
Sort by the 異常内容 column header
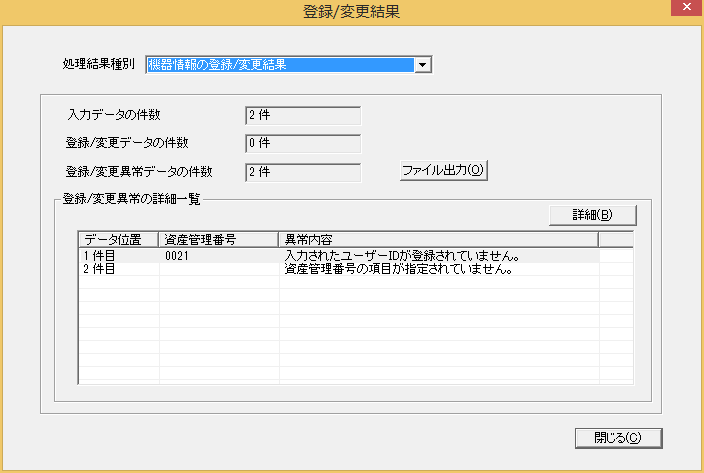438,240
